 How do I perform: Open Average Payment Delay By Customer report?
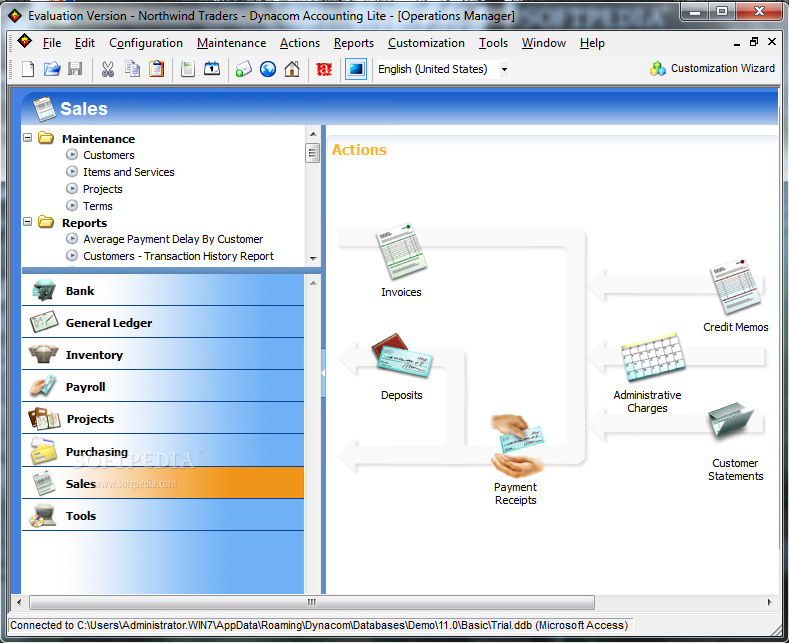(173, 239)
